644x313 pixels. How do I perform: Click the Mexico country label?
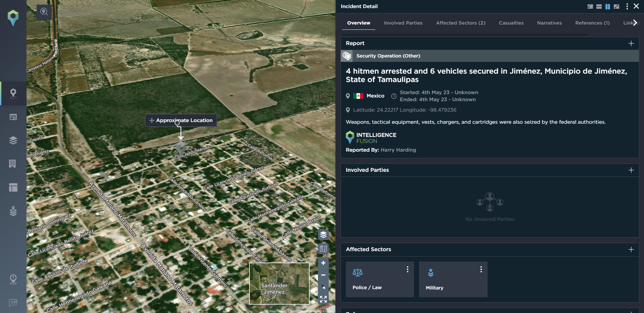point(375,96)
